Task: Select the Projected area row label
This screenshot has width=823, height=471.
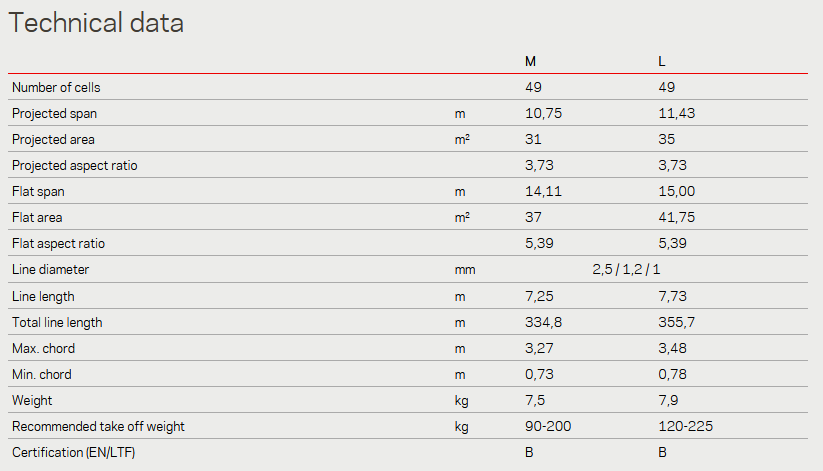Action: point(53,139)
